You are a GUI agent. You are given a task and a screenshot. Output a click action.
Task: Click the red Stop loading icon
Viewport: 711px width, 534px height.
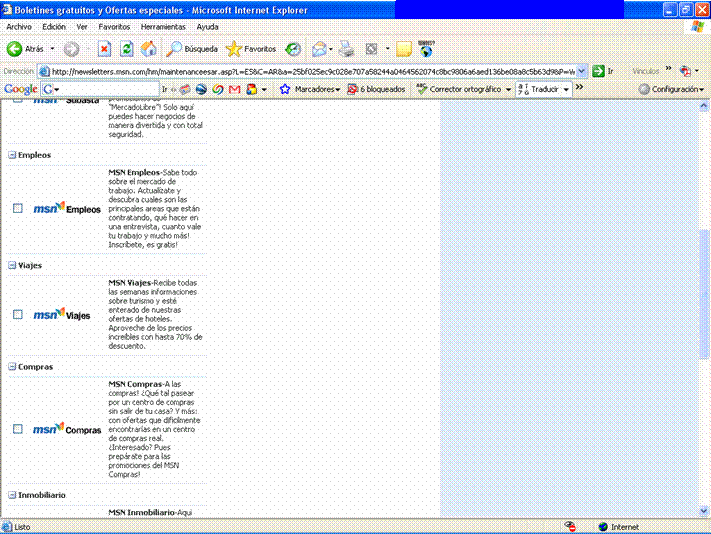click(x=104, y=48)
